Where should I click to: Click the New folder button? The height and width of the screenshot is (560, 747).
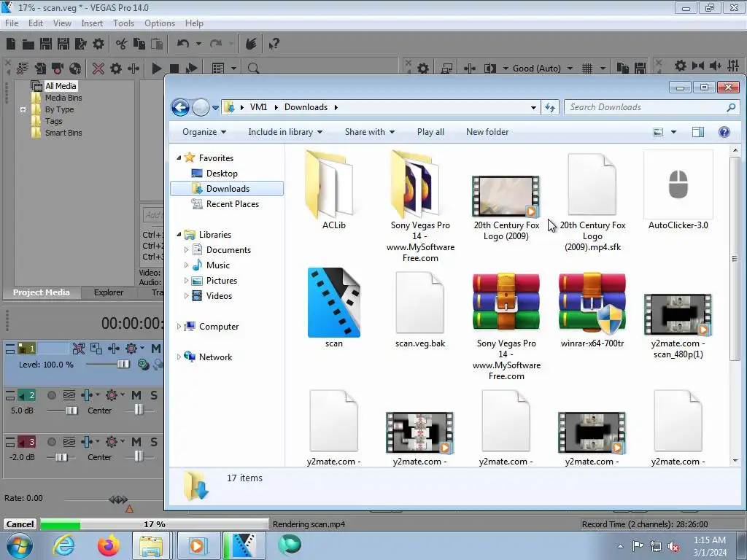click(487, 132)
